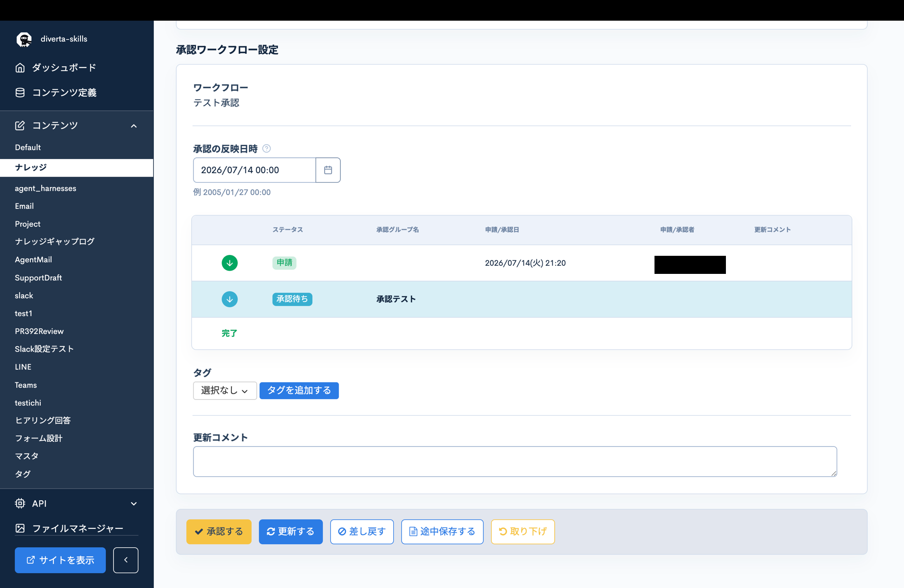The image size is (904, 588).
Task: Select Email in sidebar
Action: (x=24, y=206)
